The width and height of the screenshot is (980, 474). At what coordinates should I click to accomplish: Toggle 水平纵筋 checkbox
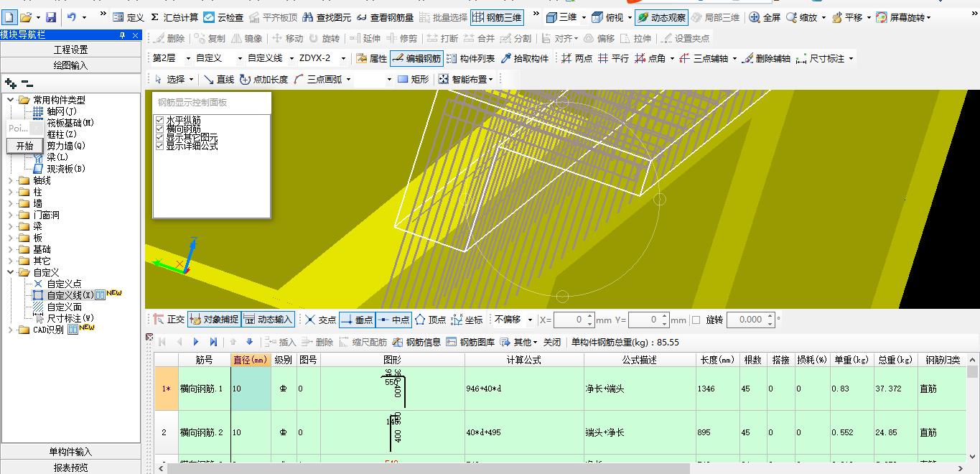(x=159, y=120)
